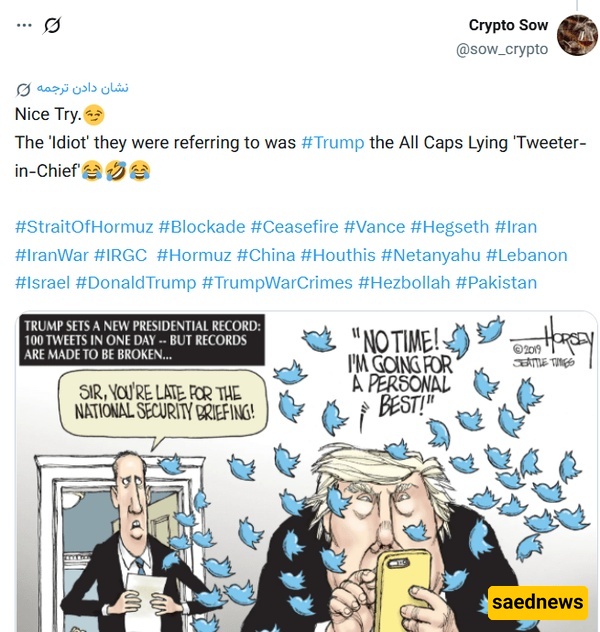
Task: Open the #Pakistan hashtag
Action: pyautogui.click(x=496, y=283)
